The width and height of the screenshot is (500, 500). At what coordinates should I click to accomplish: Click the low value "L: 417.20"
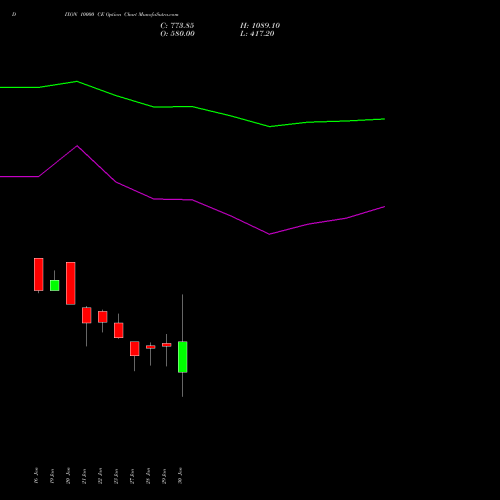257,34
